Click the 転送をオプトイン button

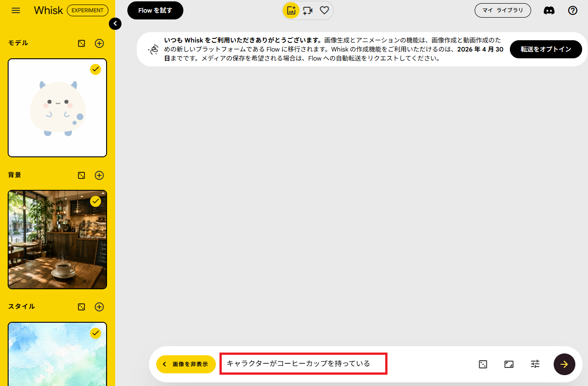point(546,49)
